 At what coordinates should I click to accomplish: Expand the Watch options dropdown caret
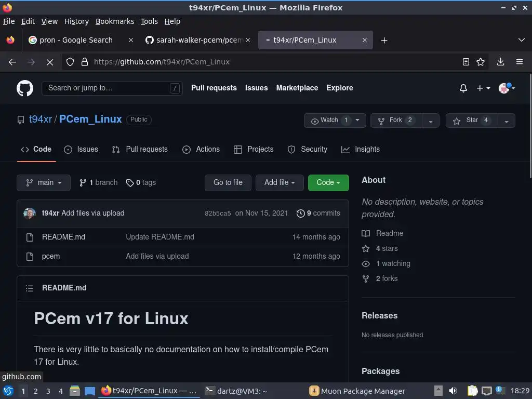[357, 121]
